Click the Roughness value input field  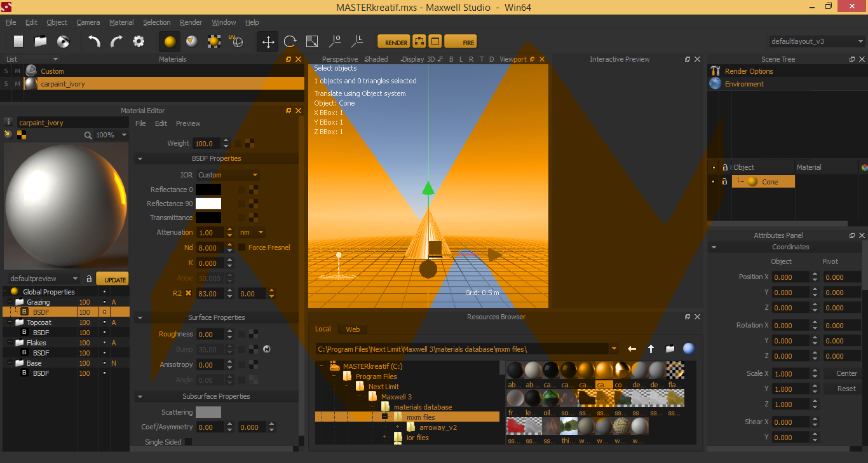[210, 335]
